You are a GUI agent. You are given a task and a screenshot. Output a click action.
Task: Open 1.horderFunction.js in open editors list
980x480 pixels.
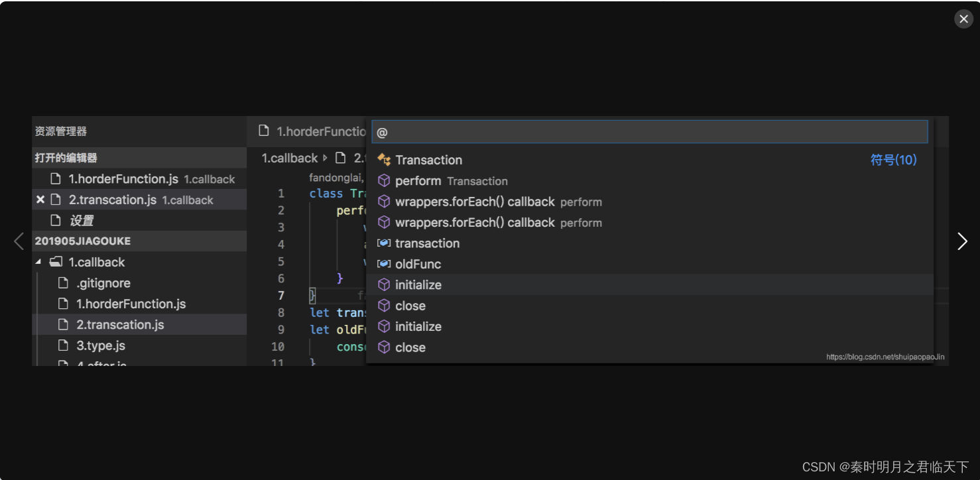click(x=139, y=179)
